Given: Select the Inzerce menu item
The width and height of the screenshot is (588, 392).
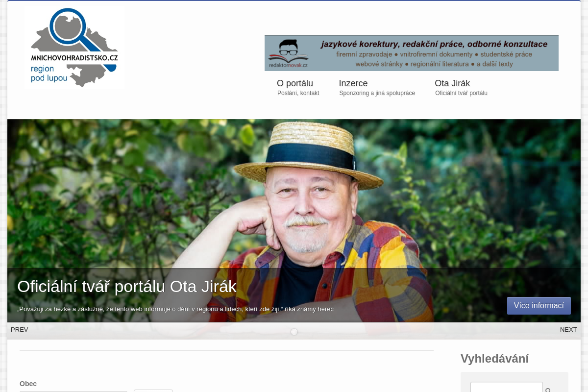Looking at the screenshot, I should [x=353, y=83].
